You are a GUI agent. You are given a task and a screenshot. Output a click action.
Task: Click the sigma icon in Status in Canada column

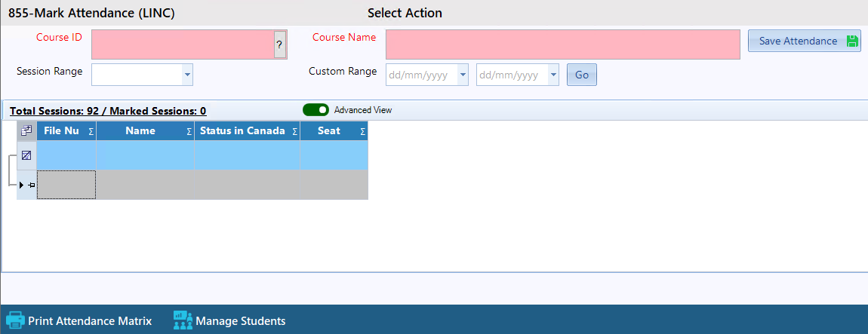294,132
